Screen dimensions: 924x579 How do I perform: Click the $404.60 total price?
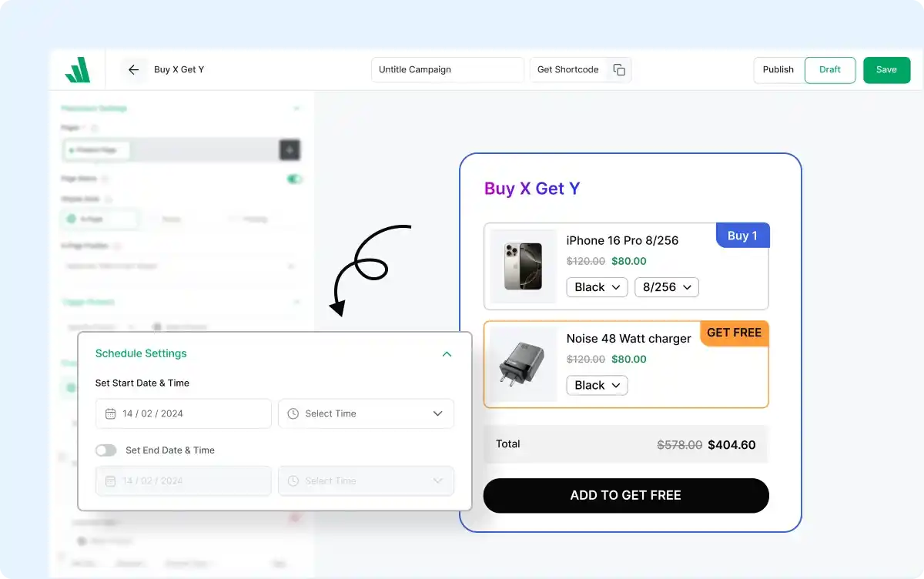click(731, 445)
